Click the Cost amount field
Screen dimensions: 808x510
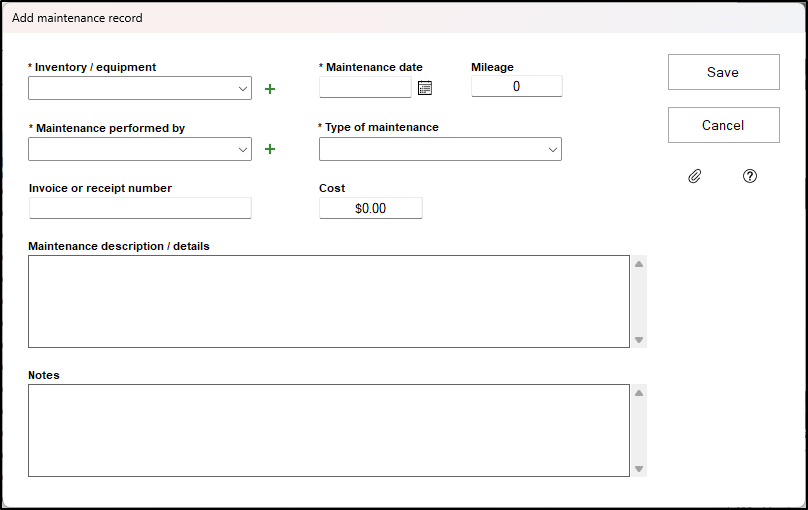point(370,208)
